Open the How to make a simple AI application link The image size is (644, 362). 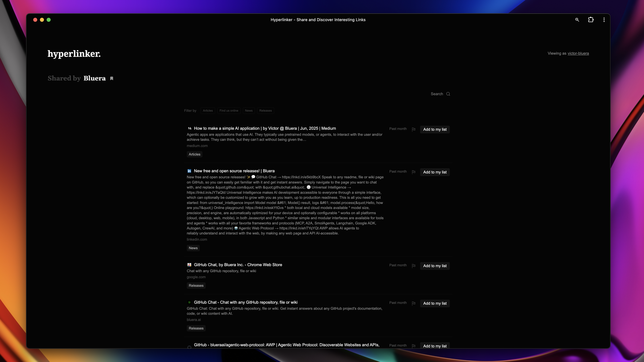pyautogui.click(x=265, y=128)
